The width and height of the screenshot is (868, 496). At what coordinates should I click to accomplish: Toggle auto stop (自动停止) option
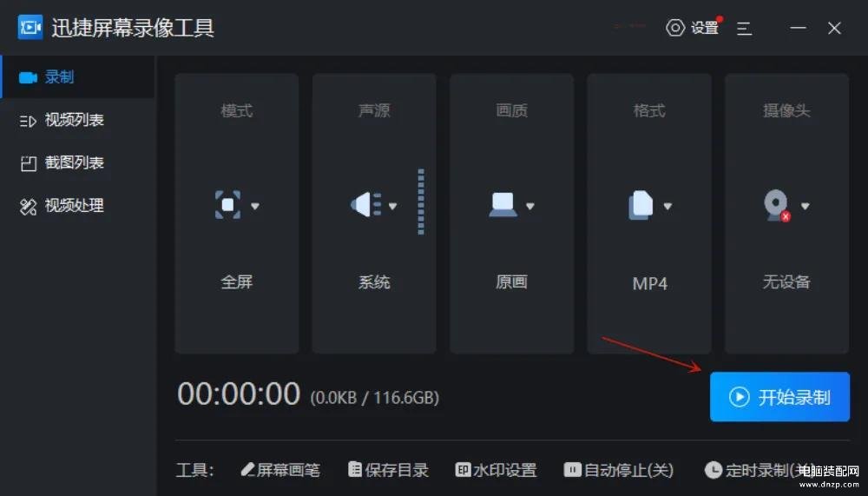point(618,470)
